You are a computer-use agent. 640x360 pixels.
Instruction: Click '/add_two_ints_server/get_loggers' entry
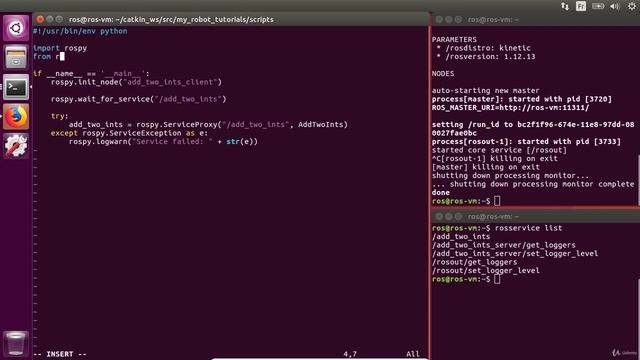click(504, 245)
